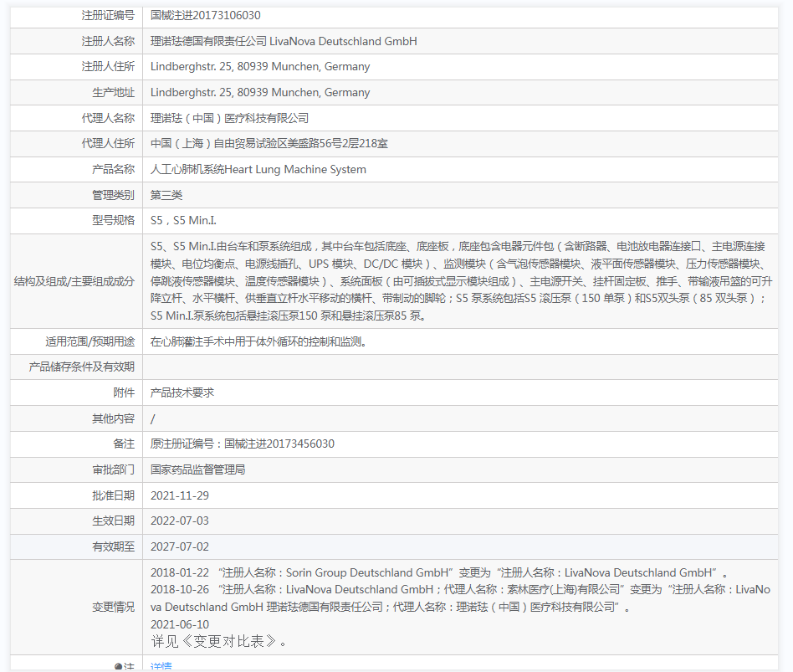Click the intended use description for 心肺灌注手术
This screenshot has height=672, width=793.
(258, 341)
